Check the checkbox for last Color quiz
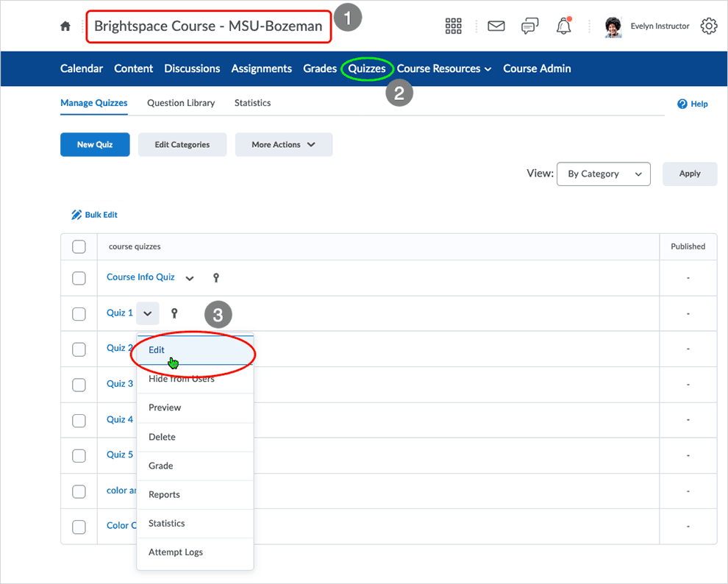Screen dimensions: 728x584 (79, 527)
